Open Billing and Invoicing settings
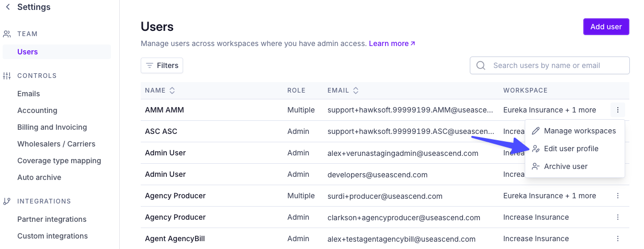The width and height of the screenshot is (644, 249). (x=52, y=127)
